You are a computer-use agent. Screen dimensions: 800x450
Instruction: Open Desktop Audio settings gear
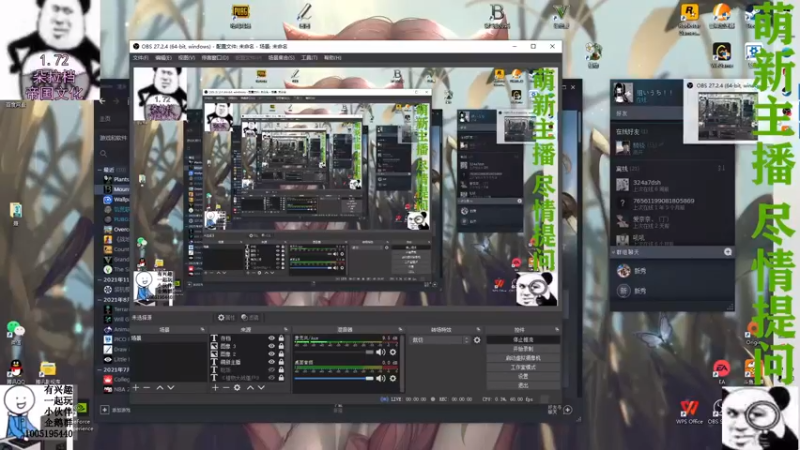point(393,378)
